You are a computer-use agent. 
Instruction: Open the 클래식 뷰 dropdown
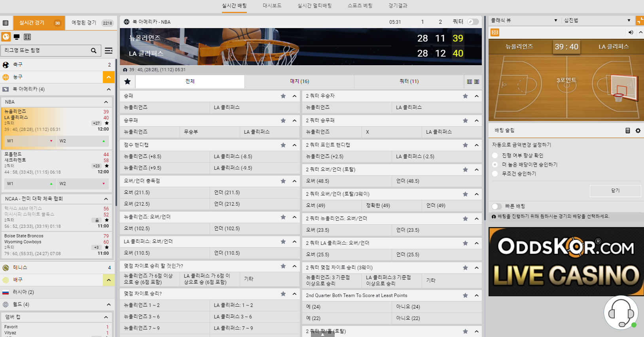[x=524, y=20]
